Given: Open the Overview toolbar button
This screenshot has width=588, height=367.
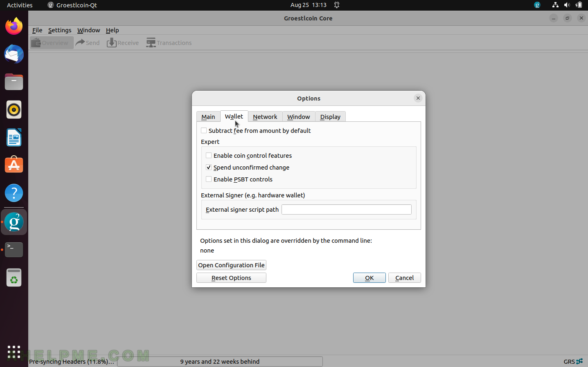Looking at the screenshot, I should 52,43.
